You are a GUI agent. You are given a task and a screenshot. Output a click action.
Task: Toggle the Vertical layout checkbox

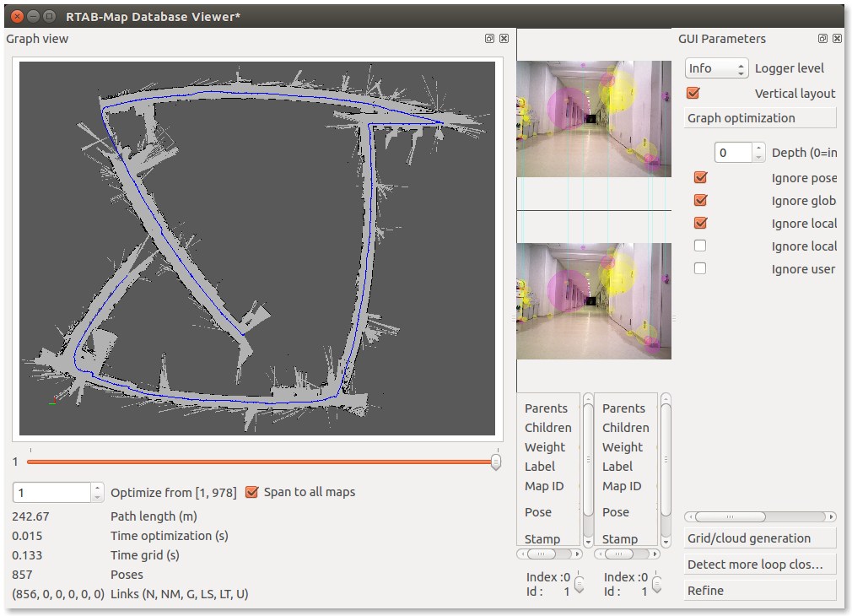[x=694, y=94]
